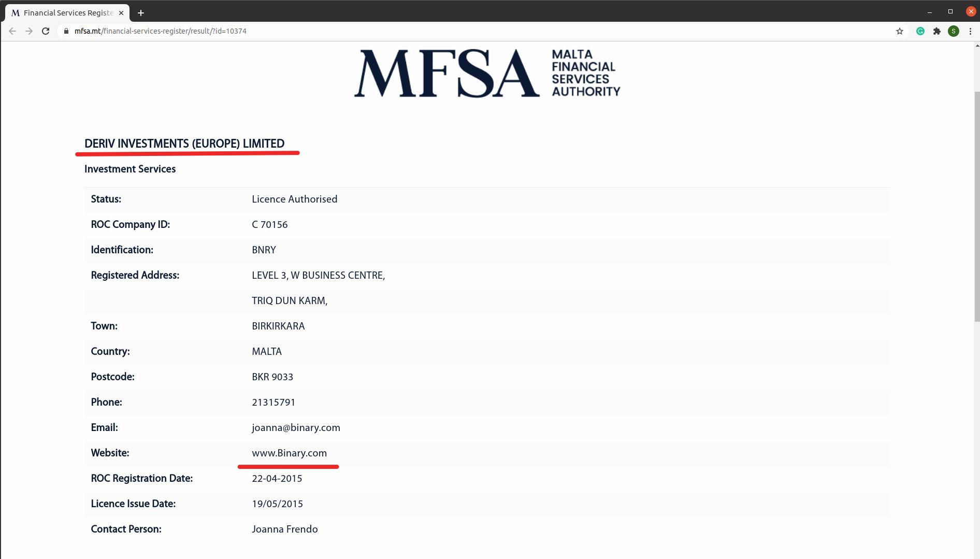Click the browser back arrow

click(x=12, y=31)
